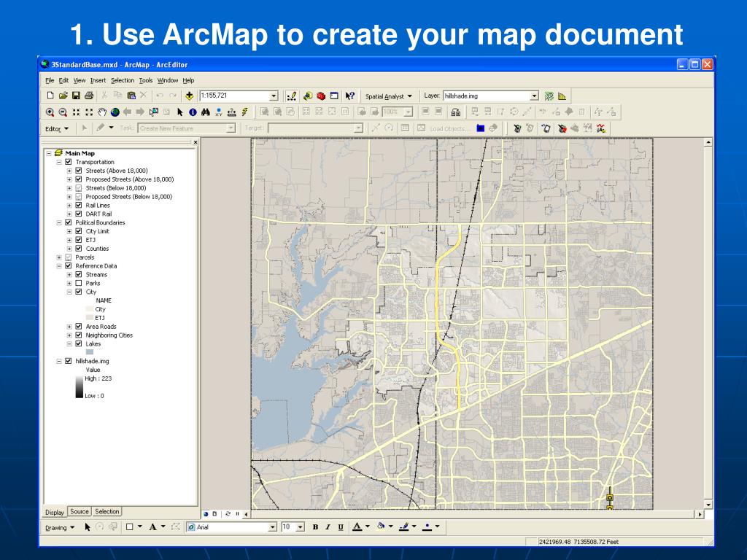Click the What's This help pointer icon

tap(350, 96)
